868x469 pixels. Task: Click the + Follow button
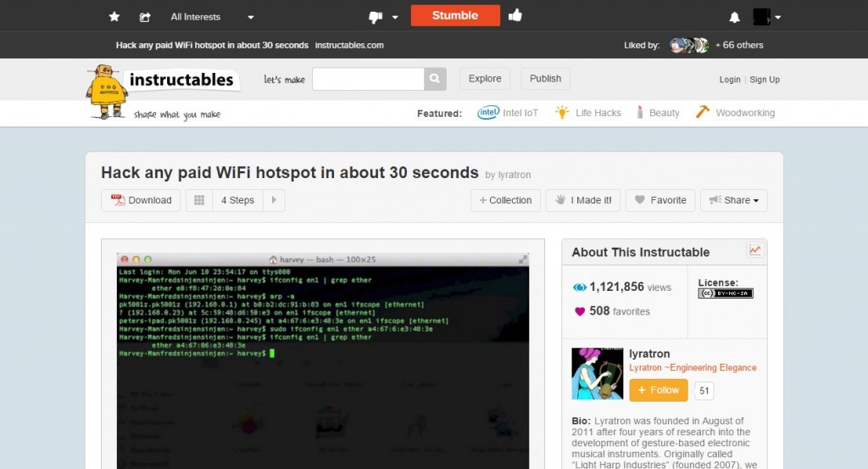pyautogui.click(x=658, y=390)
